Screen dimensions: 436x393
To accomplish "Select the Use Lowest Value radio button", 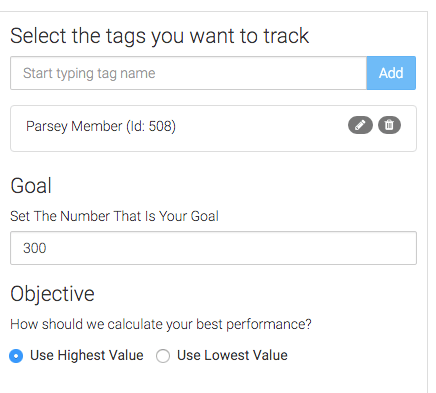I will coord(163,356).
